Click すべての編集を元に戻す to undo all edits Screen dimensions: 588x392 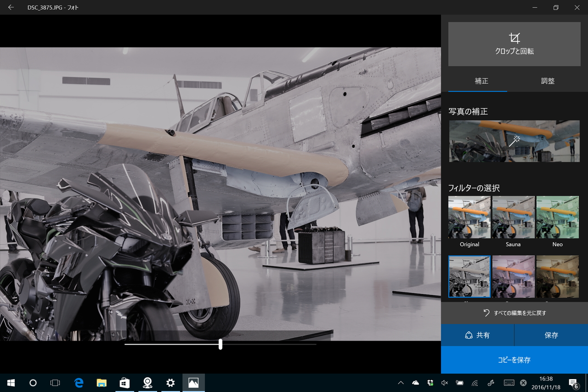click(x=514, y=313)
